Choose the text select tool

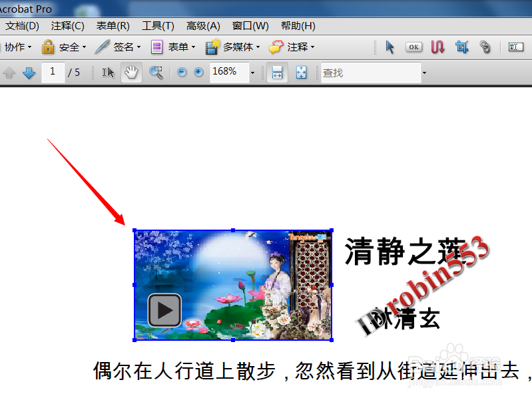pyautogui.click(x=109, y=73)
